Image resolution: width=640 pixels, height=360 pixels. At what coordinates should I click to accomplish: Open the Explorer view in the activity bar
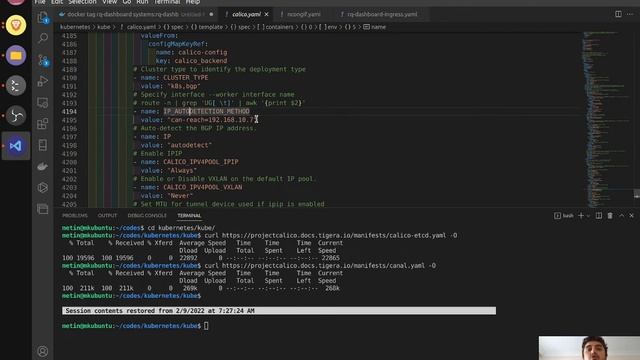click(43, 18)
